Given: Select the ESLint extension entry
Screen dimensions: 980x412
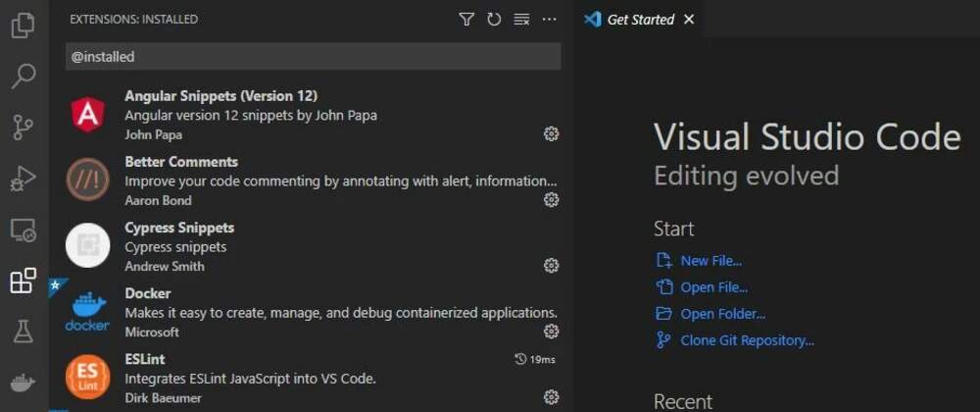Looking at the screenshot, I should (312, 379).
